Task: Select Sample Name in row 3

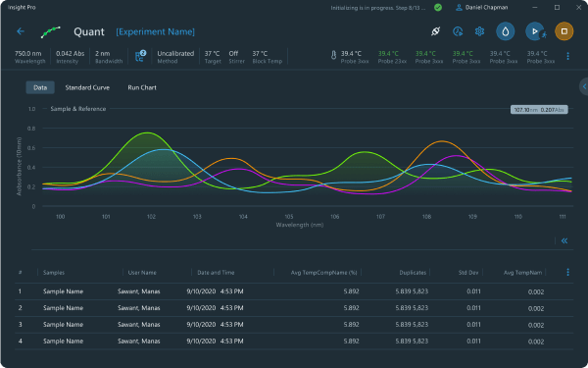Action: point(63,325)
